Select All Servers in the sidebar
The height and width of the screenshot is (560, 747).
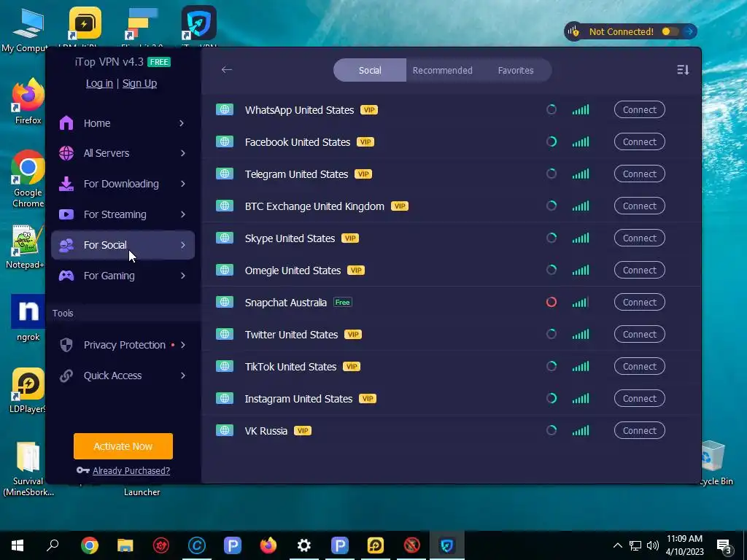pyautogui.click(x=123, y=153)
